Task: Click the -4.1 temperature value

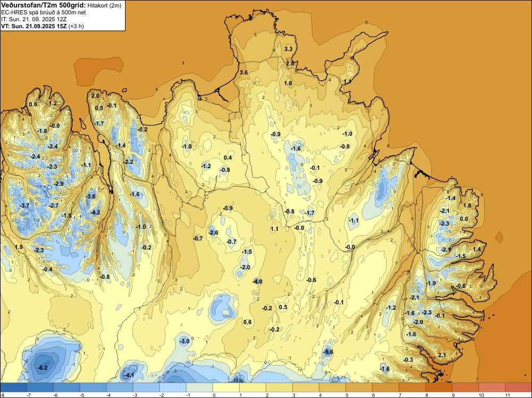Action: click(x=129, y=375)
